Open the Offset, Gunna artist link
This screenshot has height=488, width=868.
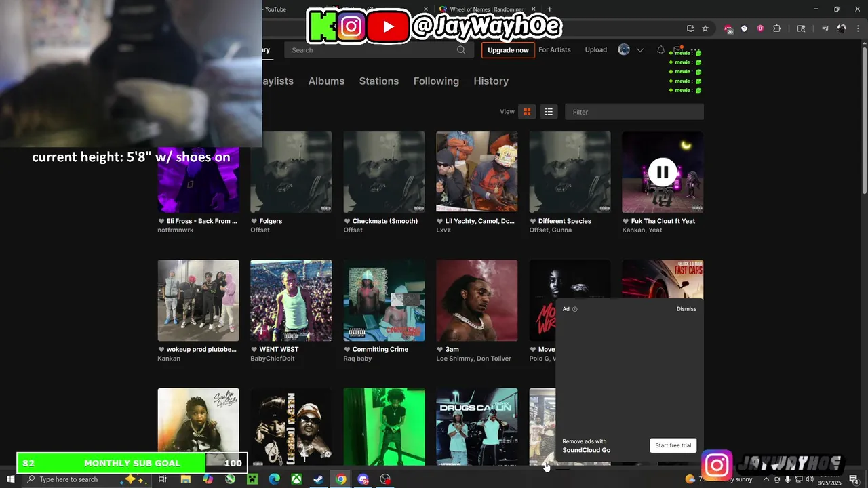(550, 230)
